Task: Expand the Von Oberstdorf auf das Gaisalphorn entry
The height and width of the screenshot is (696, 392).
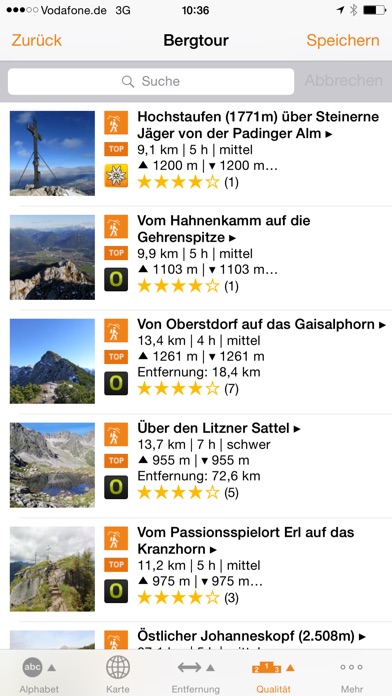Action: [x=261, y=324]
